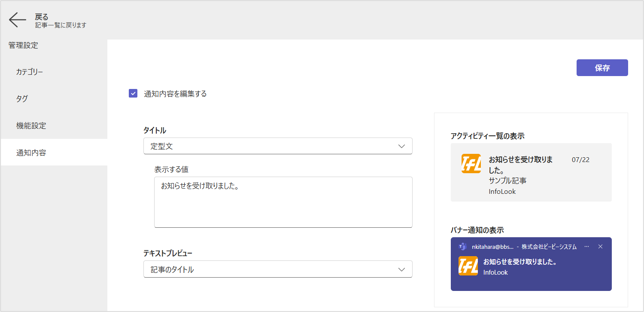Open the banner notification ellipsis menu
The width and height of the screenshot is (644, 312).
[x=587, y=247]
